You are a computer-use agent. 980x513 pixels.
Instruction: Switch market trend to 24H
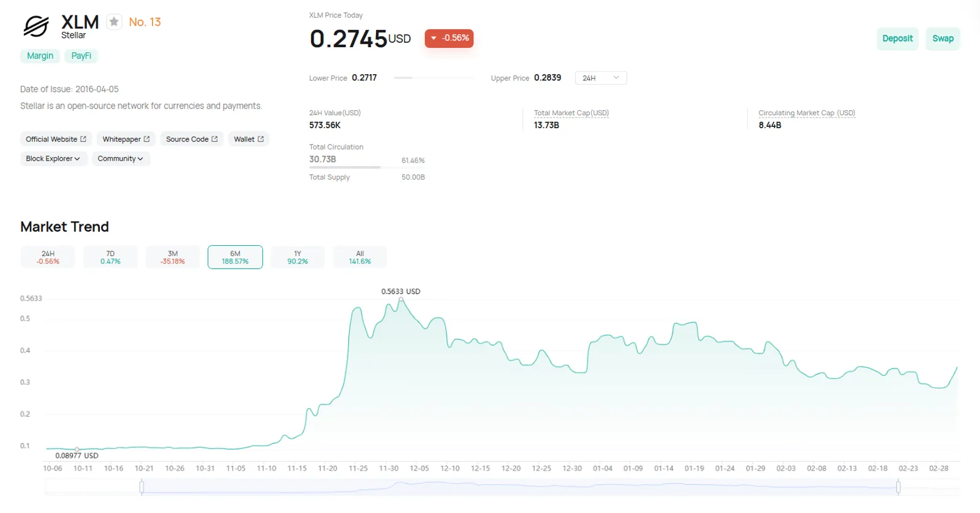(48, 257)
